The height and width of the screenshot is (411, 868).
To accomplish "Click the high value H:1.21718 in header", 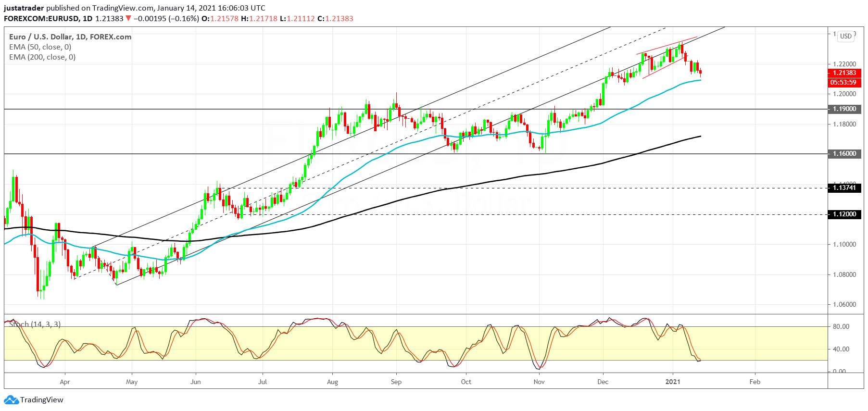I will click(259, 19).
